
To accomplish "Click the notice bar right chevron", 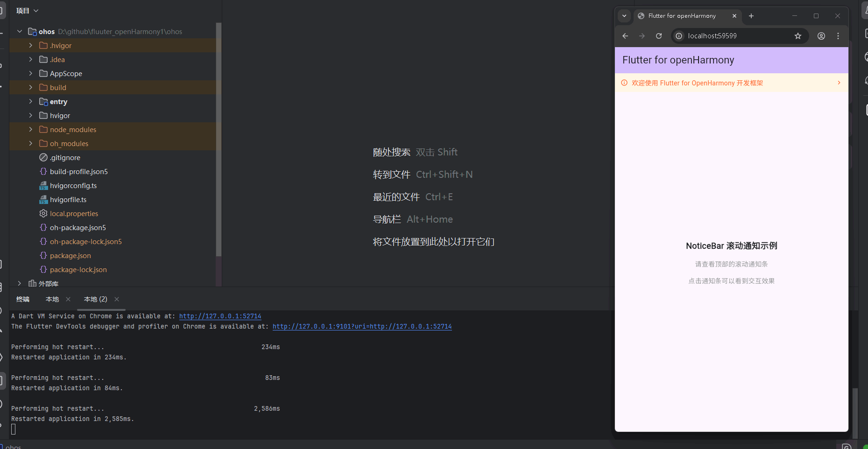I will point(839,83).
